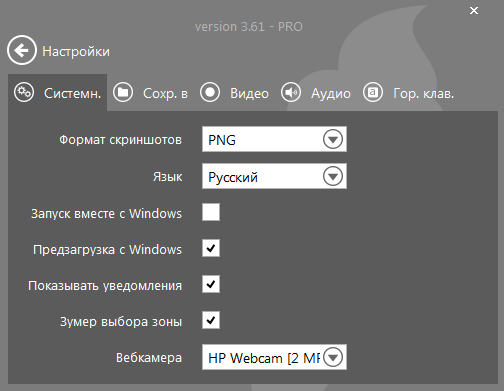Uncheck Зумер выбора зоны checkbox
The height and width of the screenshot is (391, 504).
[211, 320]
